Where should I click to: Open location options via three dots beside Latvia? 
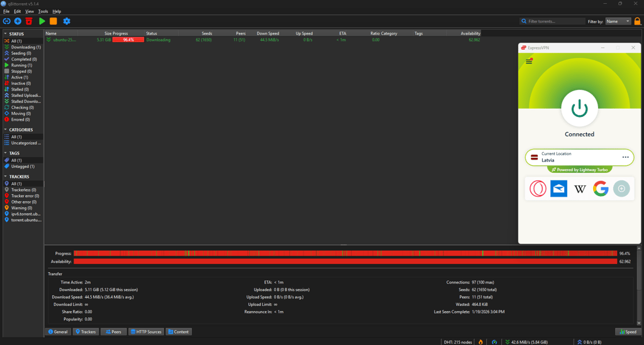point(625,157)
